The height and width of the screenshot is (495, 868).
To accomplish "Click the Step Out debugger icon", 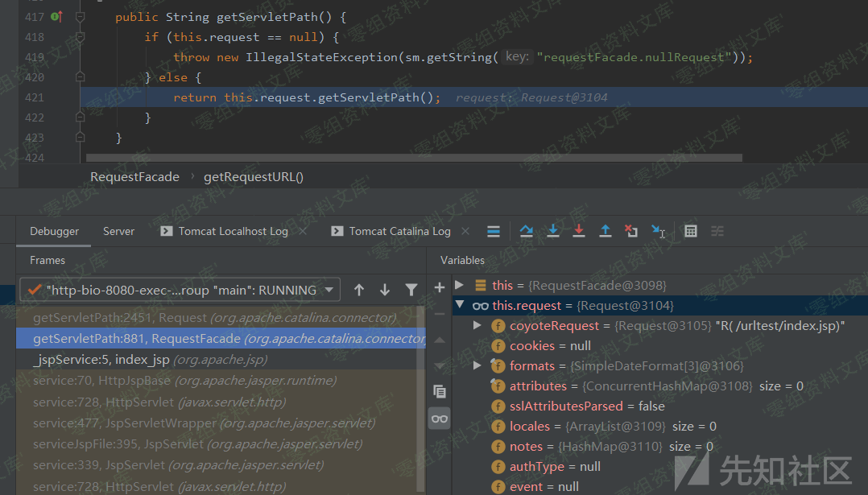I will 605,231.
